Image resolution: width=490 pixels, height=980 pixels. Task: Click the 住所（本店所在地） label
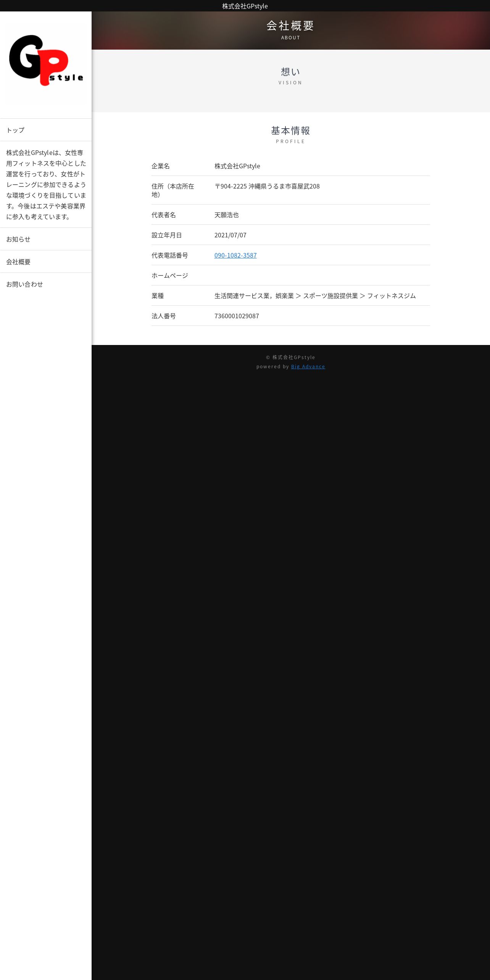point(173,190)
